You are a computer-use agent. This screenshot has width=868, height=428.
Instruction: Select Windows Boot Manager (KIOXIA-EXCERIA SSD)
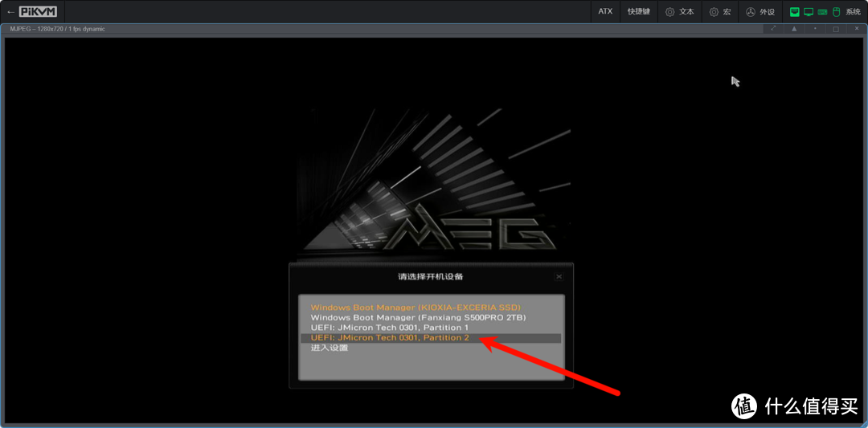click(x=416, y=308)
